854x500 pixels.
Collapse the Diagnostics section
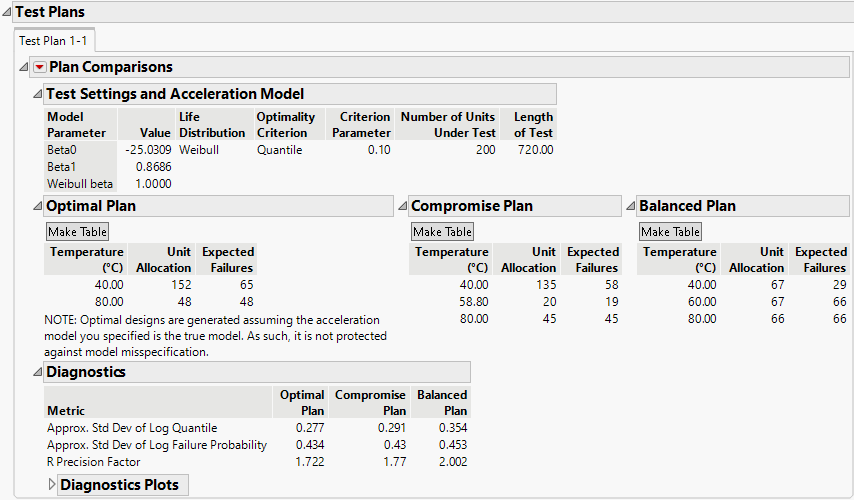point(37,372)
